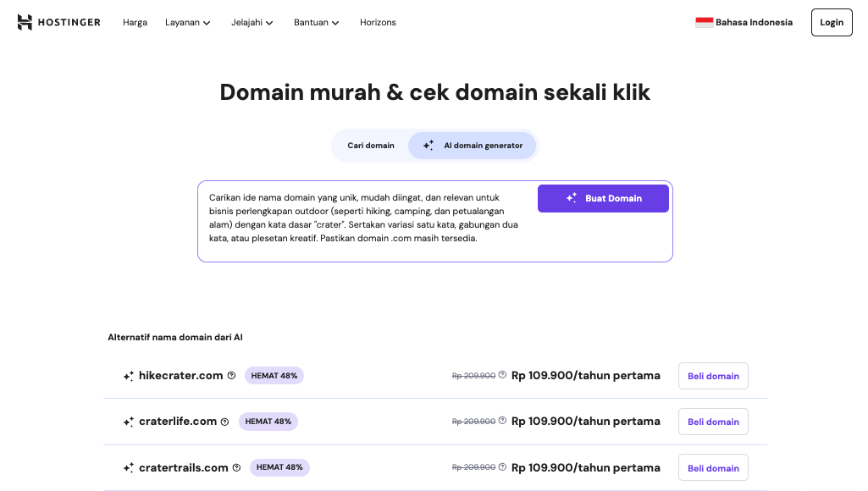Click the Hostinger logo

click(x=58, y=22)
